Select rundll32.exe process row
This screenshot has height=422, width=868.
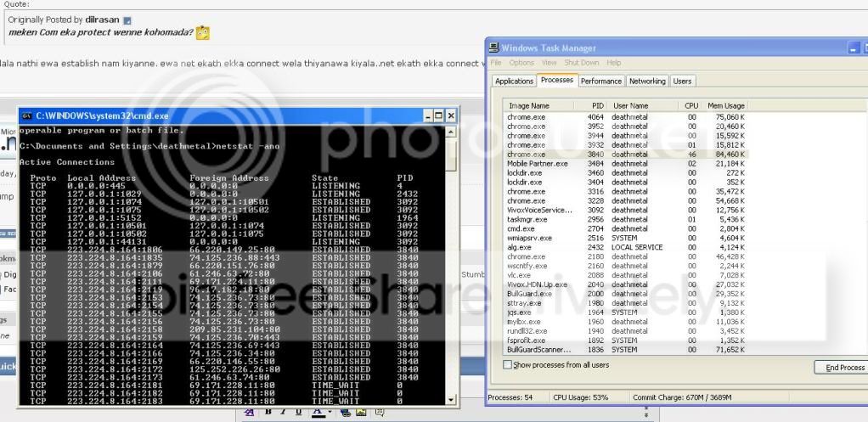click(626, 331)
